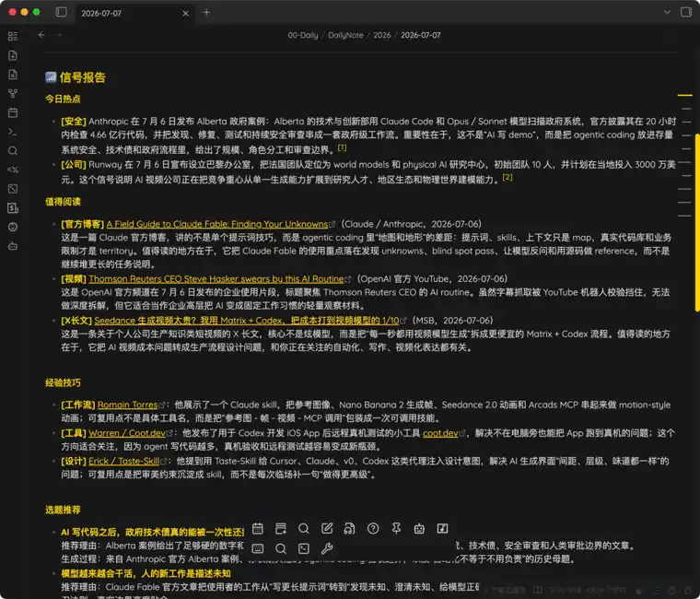Viewport: 700px width, 599px height.
Task: Click the terminal icon in floating toolbar
Action: click(304, 548)
